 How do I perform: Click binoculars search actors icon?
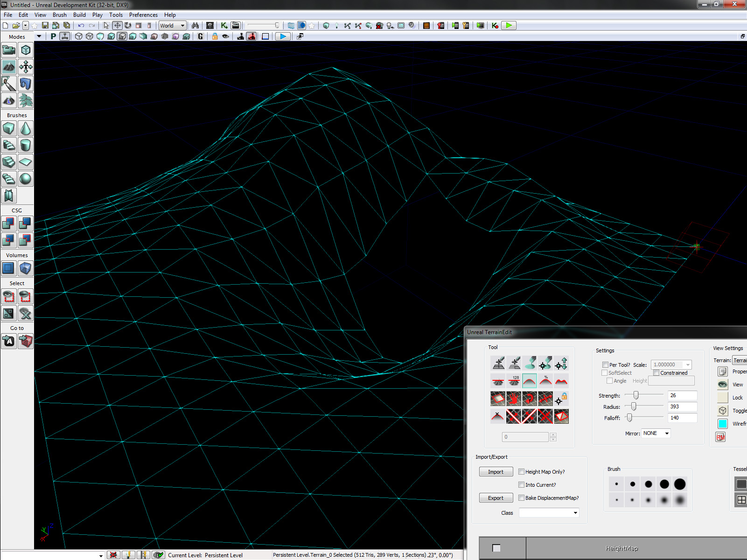[x=195, y=26]
